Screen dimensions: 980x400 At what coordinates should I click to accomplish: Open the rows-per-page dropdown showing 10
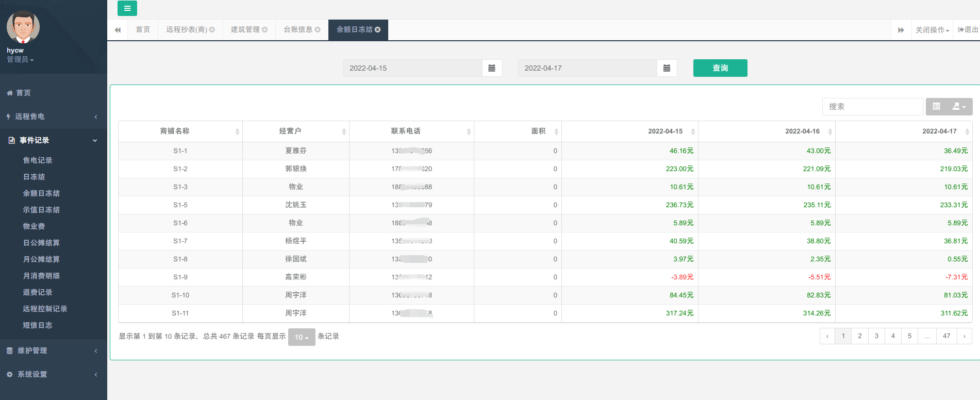click(302, 337)
